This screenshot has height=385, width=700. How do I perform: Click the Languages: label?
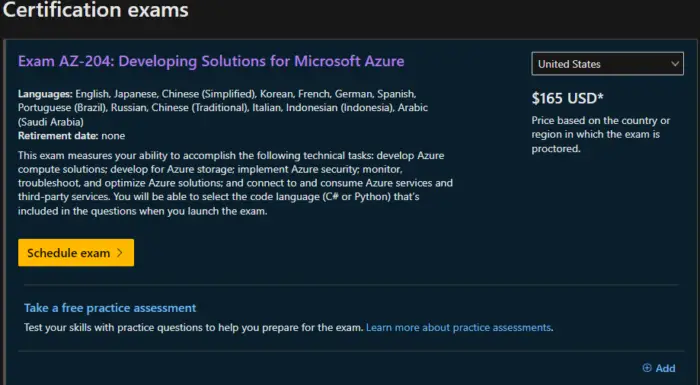tap(45, 94)
